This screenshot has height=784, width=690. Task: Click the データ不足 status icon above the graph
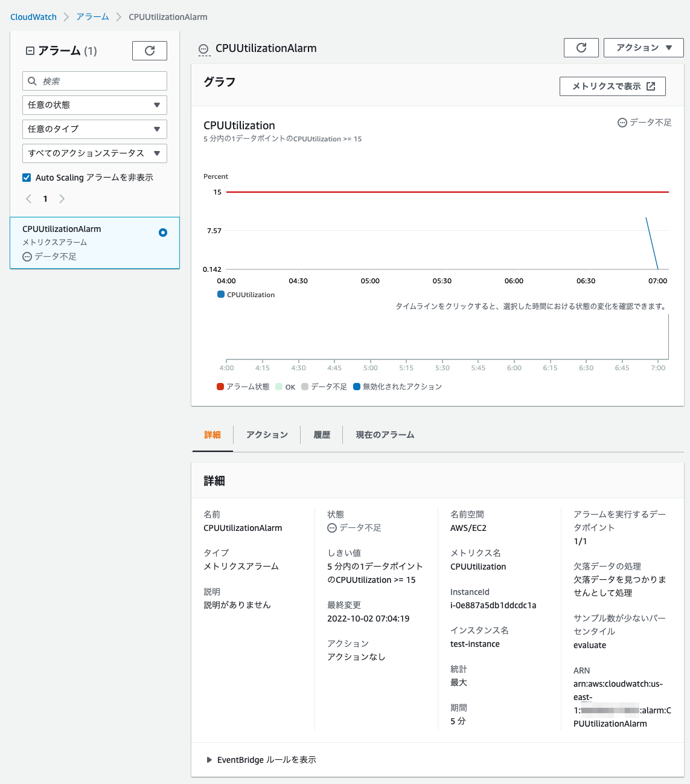click(622, 122)
